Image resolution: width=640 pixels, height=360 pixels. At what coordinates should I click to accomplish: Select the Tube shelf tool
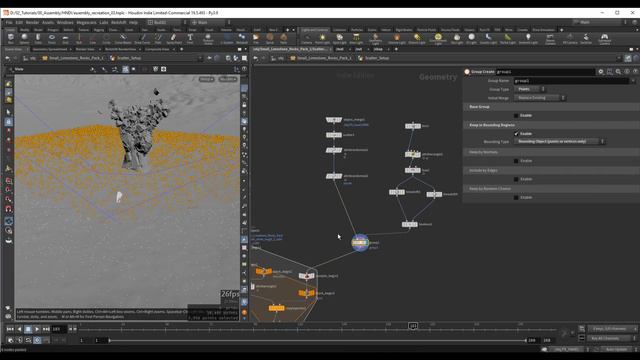38,38
